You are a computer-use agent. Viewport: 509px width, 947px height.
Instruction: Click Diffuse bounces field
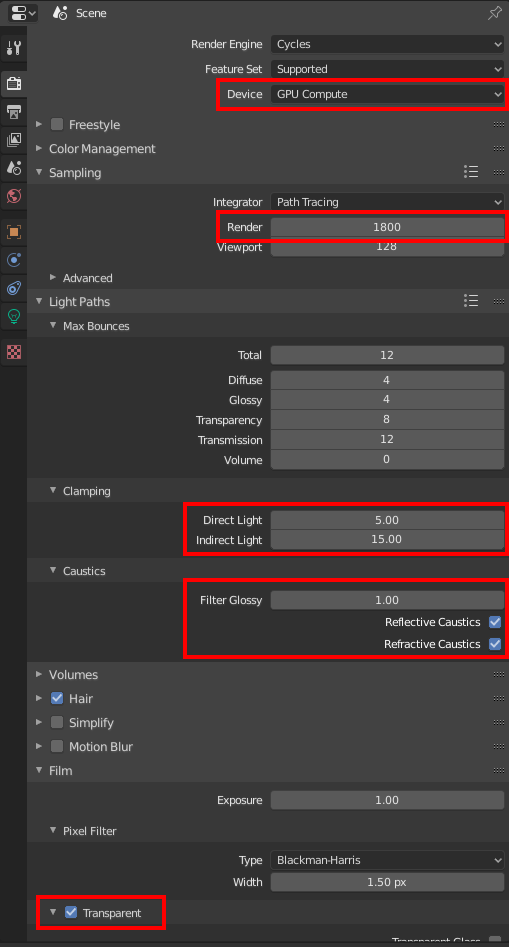[387, 380]
